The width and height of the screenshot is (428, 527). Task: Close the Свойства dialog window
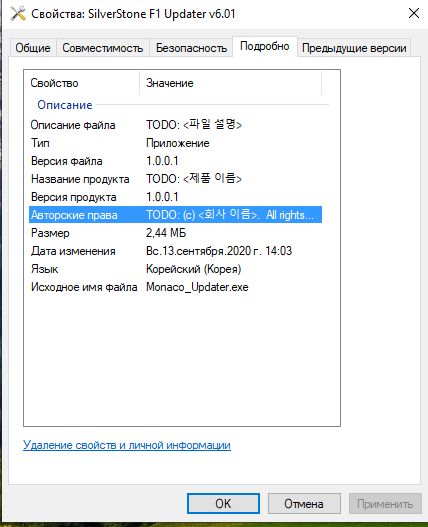pos(414,13)
